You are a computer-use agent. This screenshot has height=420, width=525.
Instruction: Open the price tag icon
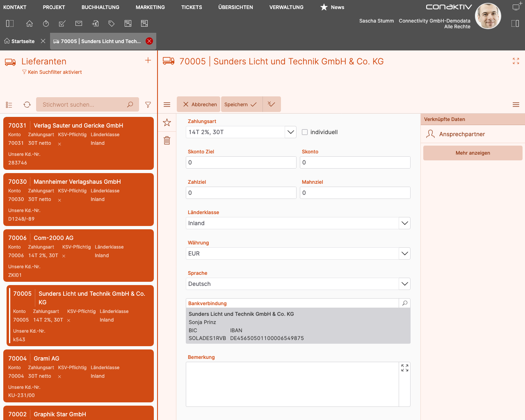112,24
